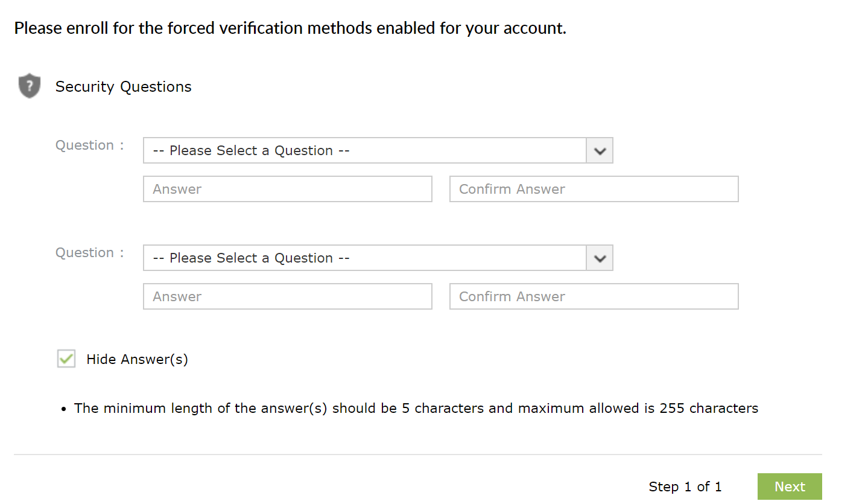The image size is (868, 504).
Task: Click the second 'Question :' label
Action: 89,253
